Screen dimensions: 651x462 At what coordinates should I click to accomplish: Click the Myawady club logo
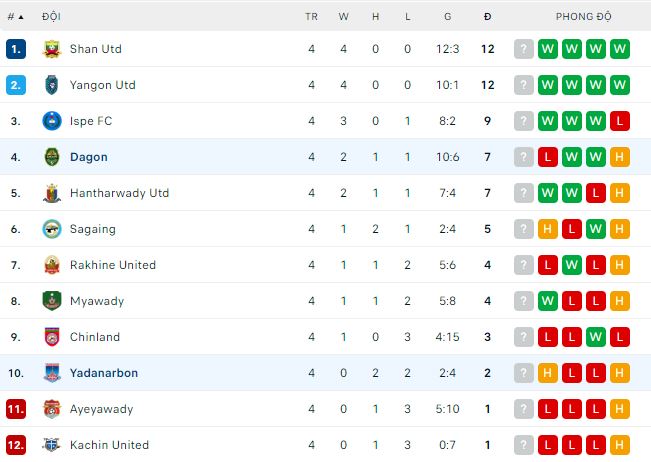click(52, 301)
